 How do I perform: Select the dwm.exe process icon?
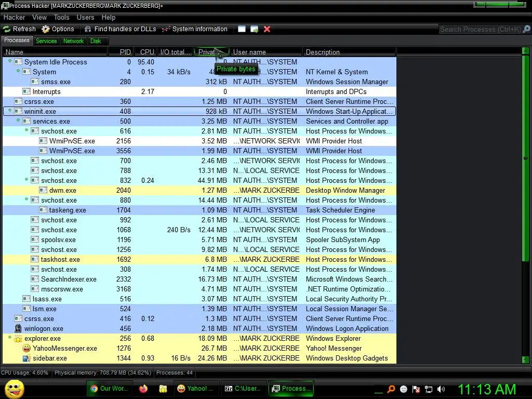[x=43, y=190]
